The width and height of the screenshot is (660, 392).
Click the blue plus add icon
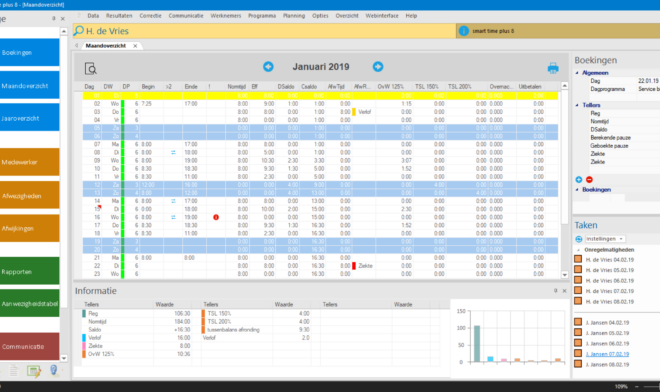coord(579,179)
